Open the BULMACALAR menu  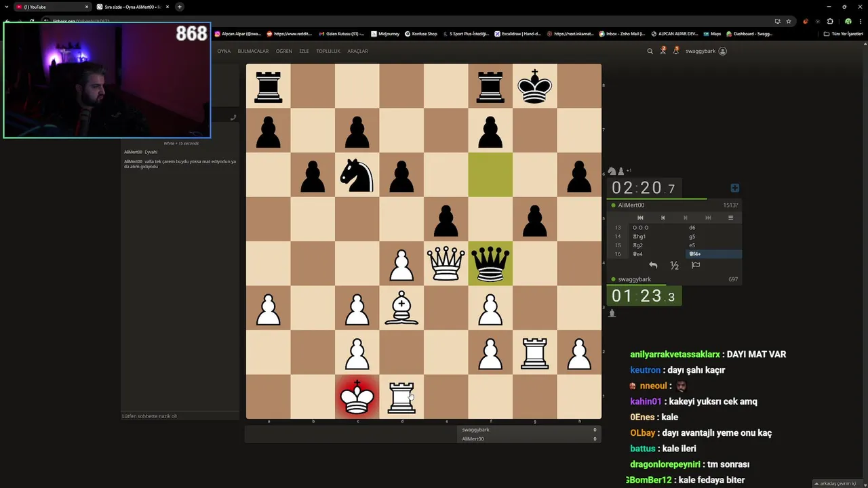(x=253, y=51)
